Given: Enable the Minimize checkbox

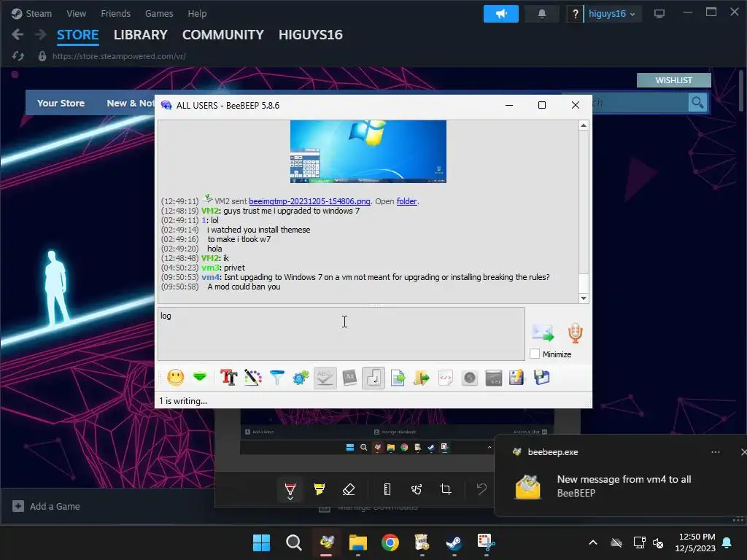Looking at the screenshot, I should click(535, 354).
